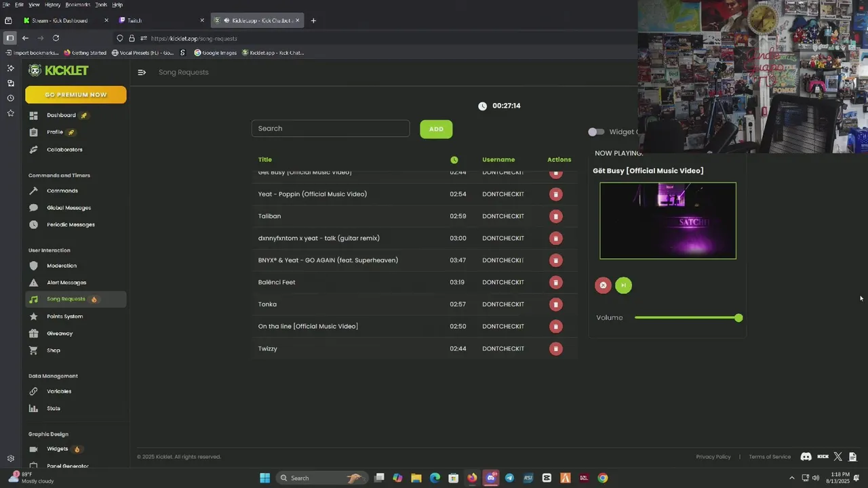This screenshot has height=488, width=868.
Task: Open the Points System page
Action: (x=76, y=317)
